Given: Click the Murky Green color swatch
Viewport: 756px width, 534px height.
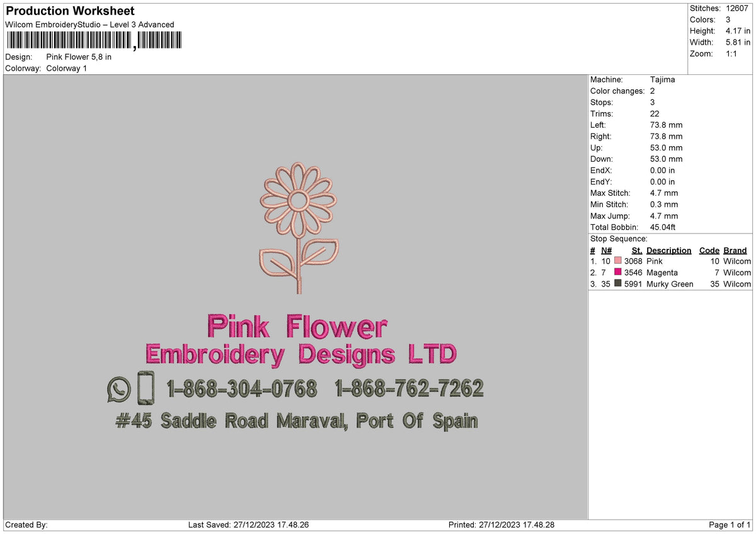Looking at the screenshot, I should click(x=617, y=283).
